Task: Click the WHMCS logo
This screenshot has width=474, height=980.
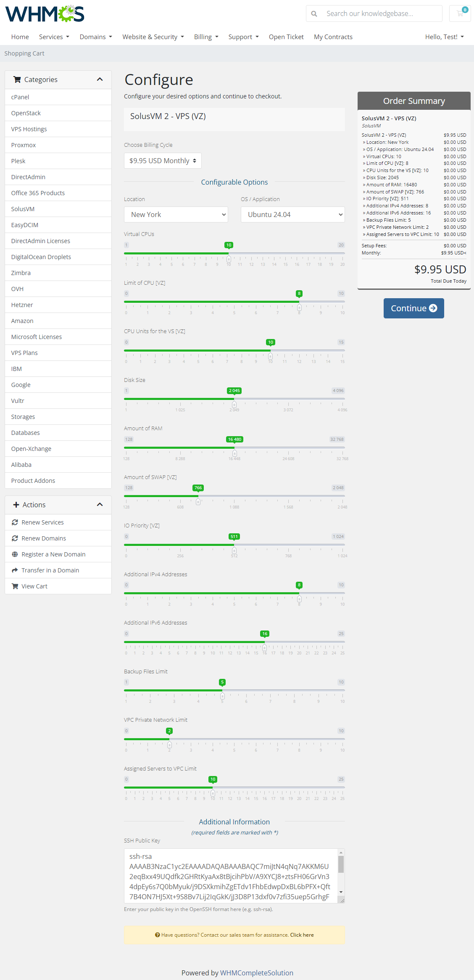Action: click(x=45, y=13)
